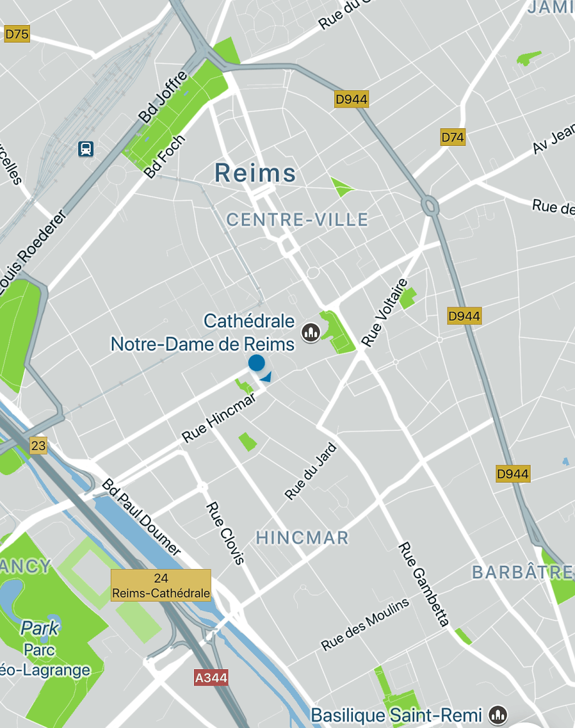The image size is (575, 728).
Task: Tap the A344 red highway shield
Action: pos(211,678)
